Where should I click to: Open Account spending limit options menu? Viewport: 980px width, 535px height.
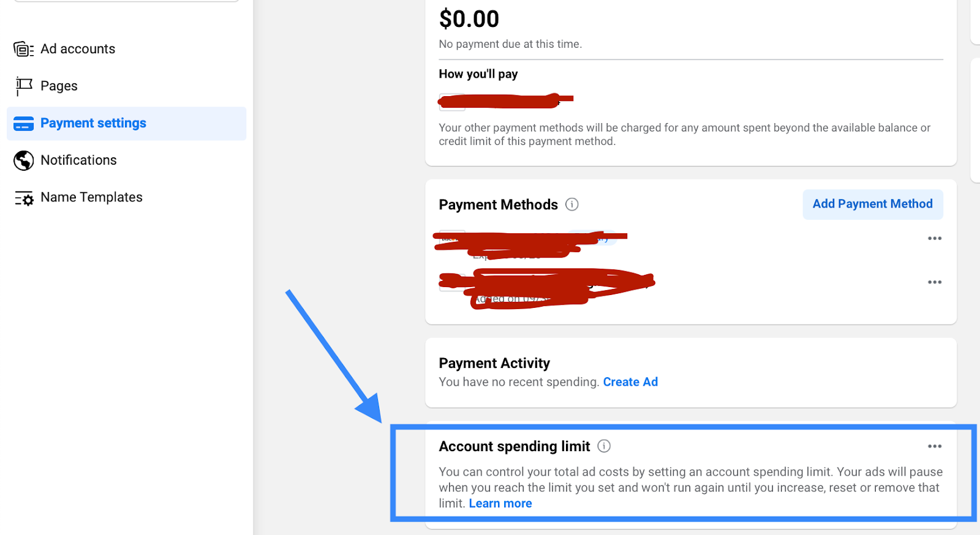pos(934,446)
